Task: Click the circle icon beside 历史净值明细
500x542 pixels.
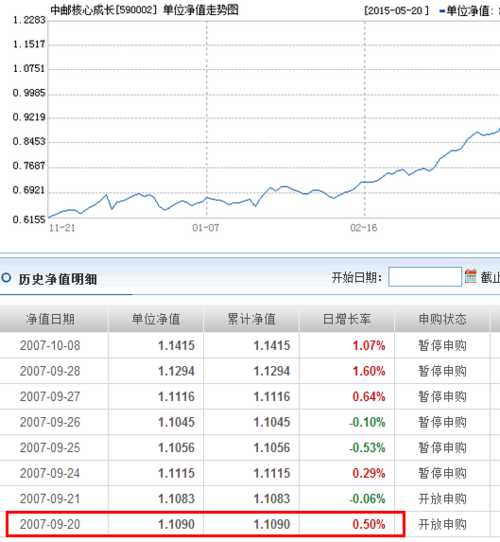Action: coord(6,278)
